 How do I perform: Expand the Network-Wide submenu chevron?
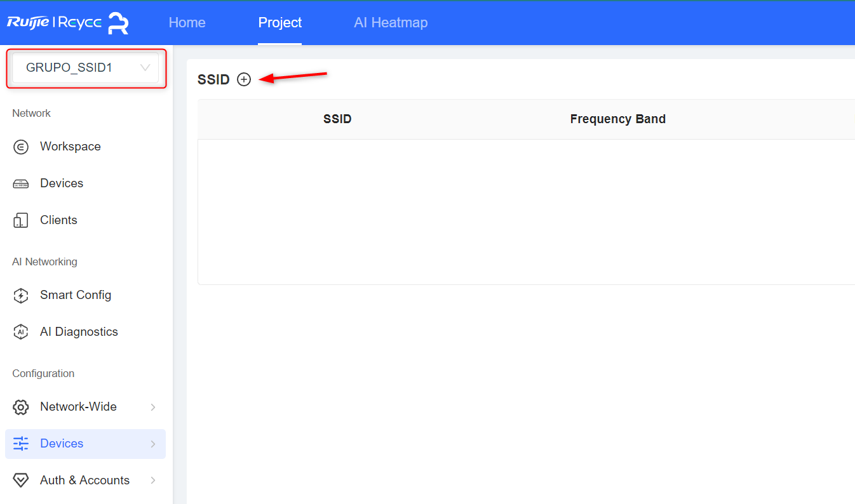(x=153, y=407)
